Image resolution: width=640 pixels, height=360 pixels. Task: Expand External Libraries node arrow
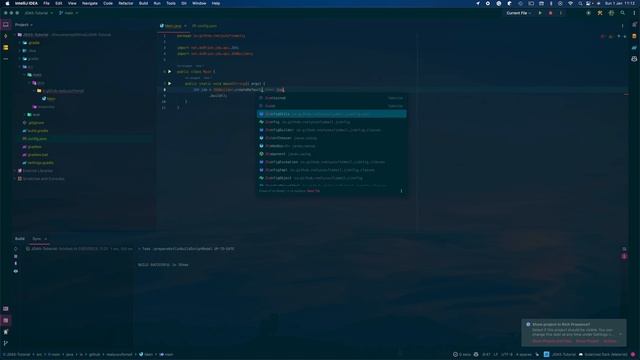click(x=16, y=171)
